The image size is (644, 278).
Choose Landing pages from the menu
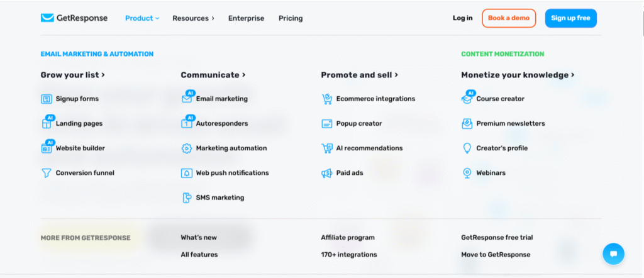click(79, 124)
